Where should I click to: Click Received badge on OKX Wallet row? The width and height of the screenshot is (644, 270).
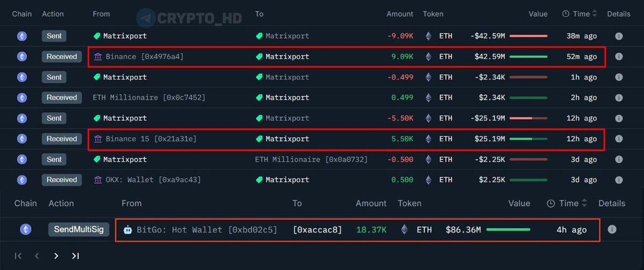point(62,179)
